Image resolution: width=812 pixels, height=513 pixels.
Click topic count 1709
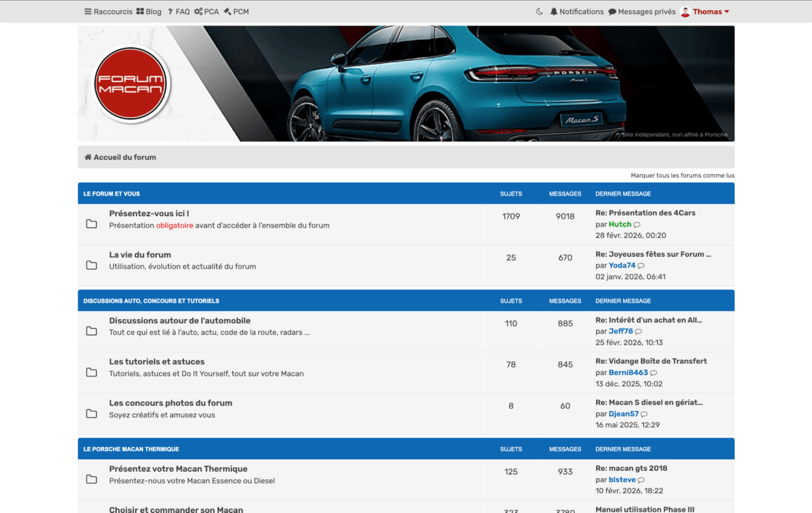coord(511,216)
